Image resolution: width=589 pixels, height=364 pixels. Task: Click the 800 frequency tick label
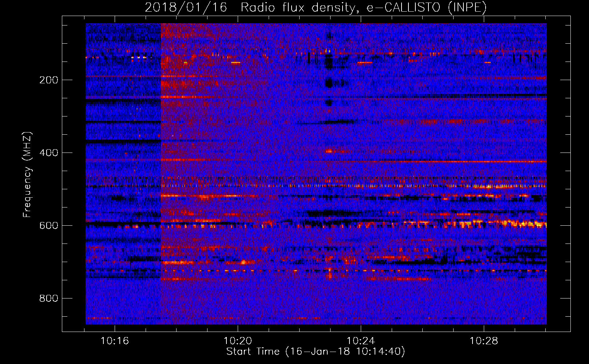pyautogui.click(x=49, y=298)
